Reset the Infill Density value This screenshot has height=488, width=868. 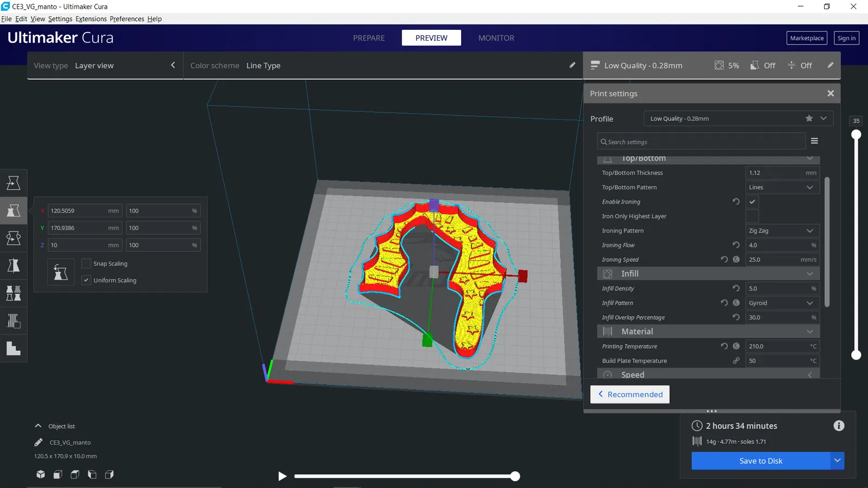click(x=736, y=288)
